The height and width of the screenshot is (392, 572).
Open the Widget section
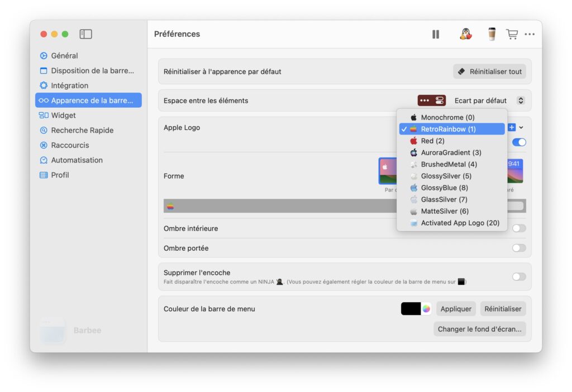coord(88,115)
